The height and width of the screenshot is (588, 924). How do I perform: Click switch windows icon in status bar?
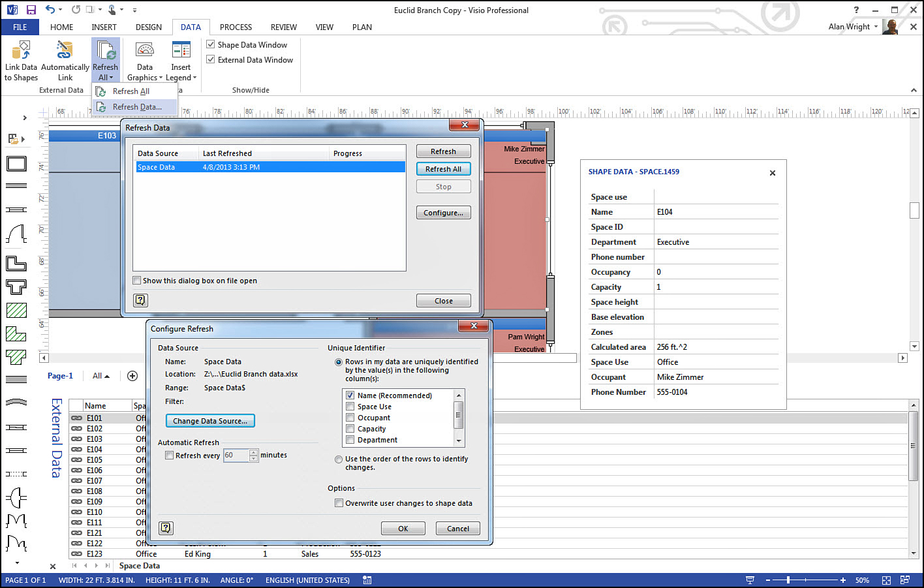coord(905,580)
